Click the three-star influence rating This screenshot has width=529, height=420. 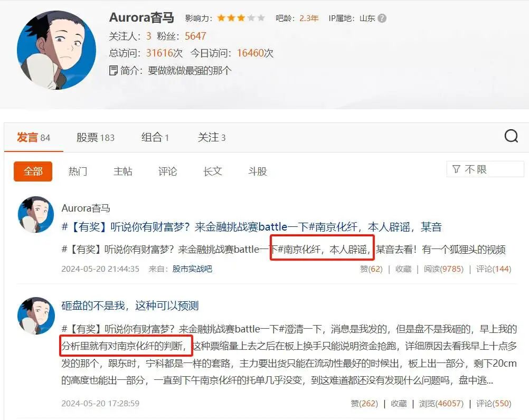pos(241,18)
